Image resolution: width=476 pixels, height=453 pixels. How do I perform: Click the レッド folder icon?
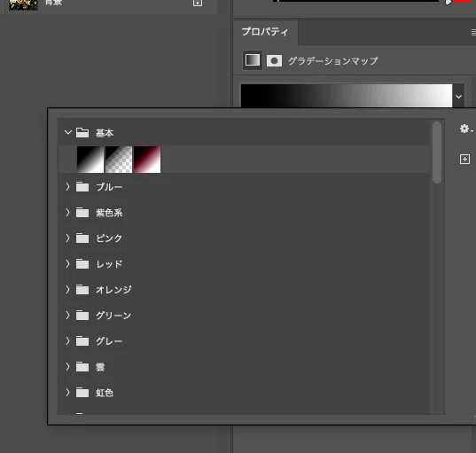point(82,264)
